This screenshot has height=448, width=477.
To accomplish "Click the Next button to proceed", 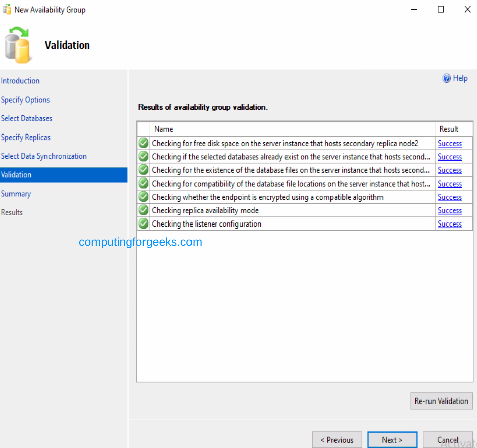I will click(x=393, y=440).
